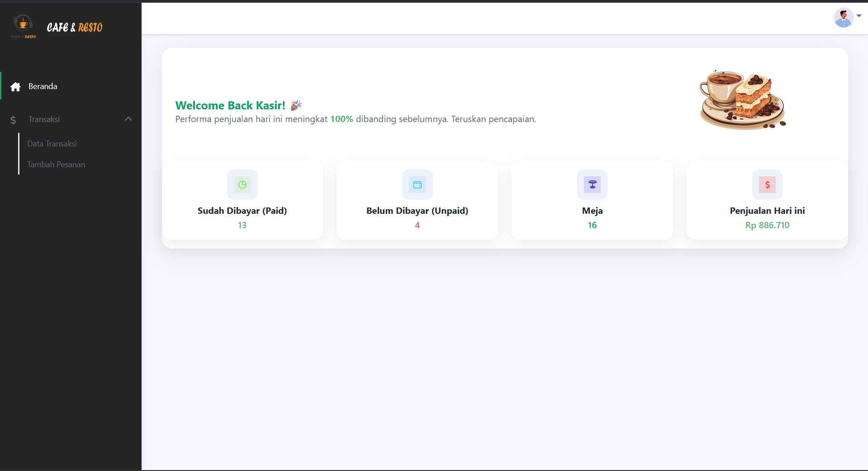868x471 pixels.
Task: Click the Cafe & Resto logo icon
Action: click(x=23, y=26)
